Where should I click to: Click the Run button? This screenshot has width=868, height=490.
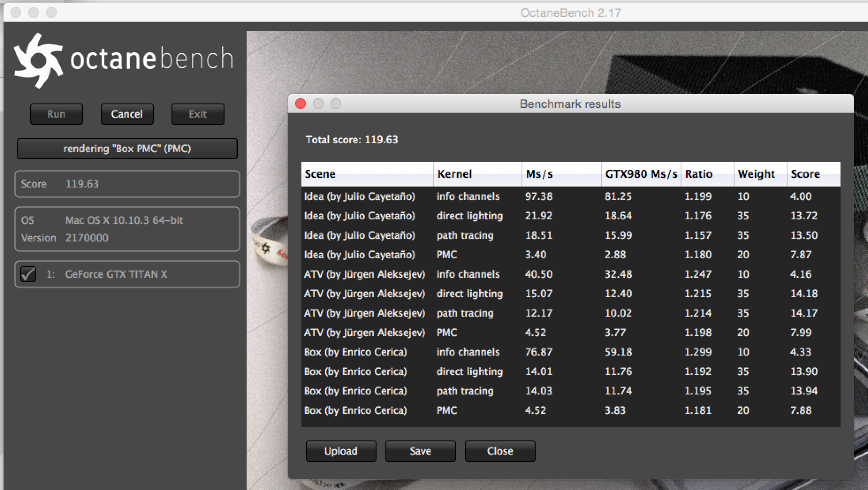[57, 114]
